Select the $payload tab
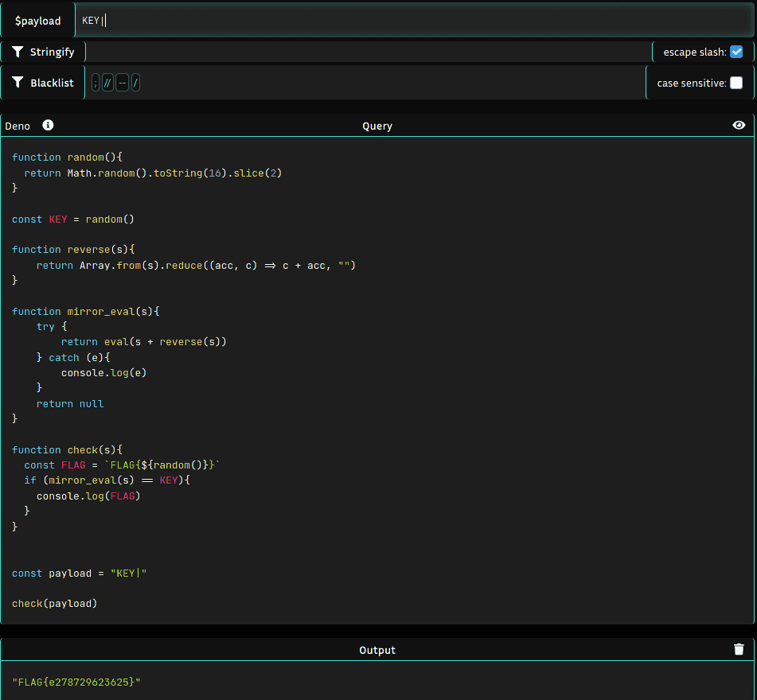The height and width of the screenshot is (700, 757). pyautogui.click(x=37, y=19)
